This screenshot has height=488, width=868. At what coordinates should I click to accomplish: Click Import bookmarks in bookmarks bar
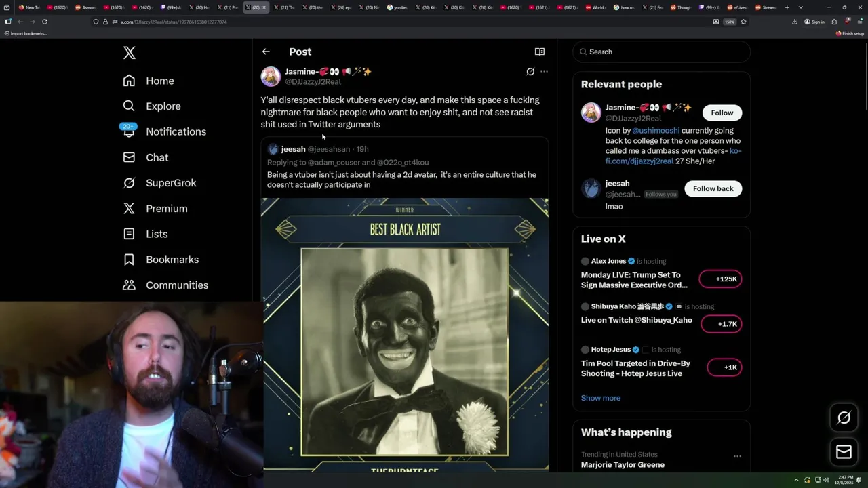25,33
